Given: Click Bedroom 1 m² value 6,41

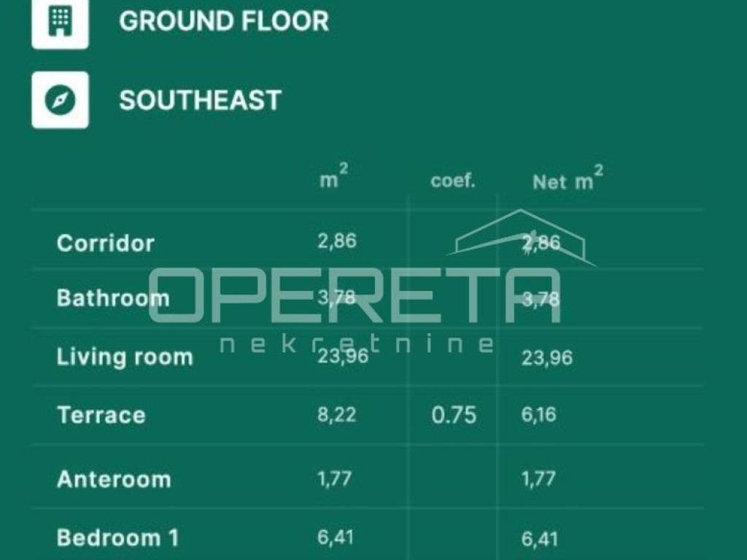Looking at the screenshot, I should pyautogui.click(x=336, y=537).
